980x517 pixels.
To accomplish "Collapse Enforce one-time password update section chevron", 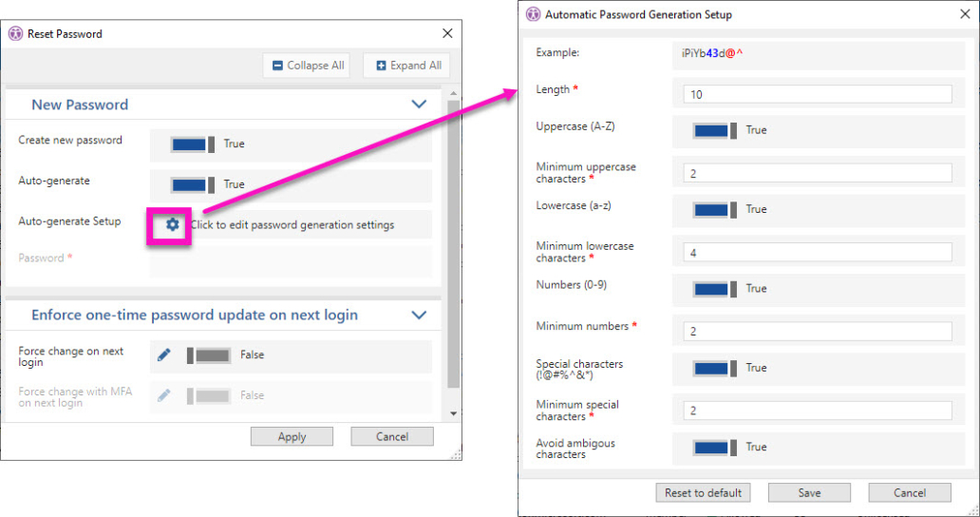I will [419, 316].
